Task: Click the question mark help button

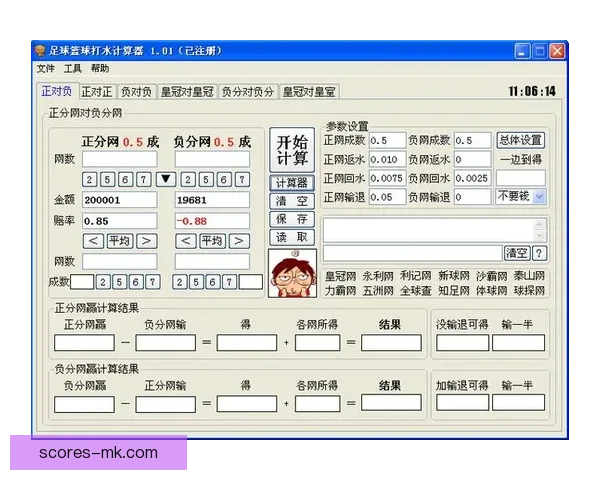Action: [x=539, y=253]
